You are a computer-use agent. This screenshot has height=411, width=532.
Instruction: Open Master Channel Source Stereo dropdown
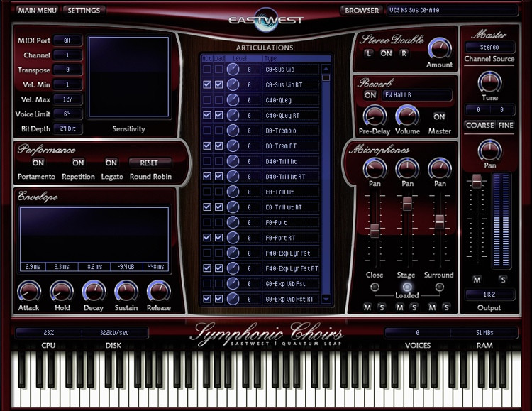489,48
